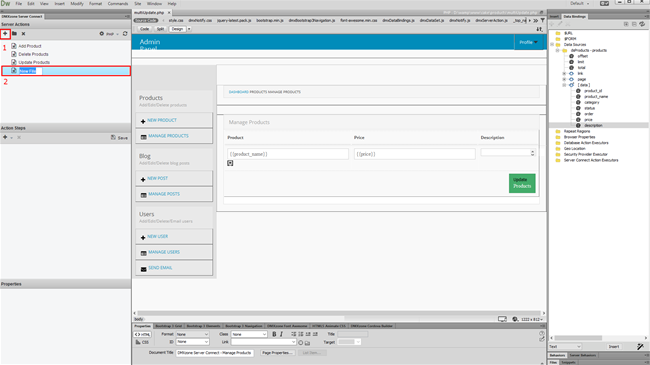
Task: Toggle italic formatting in Properties
Action: [281, 334]
